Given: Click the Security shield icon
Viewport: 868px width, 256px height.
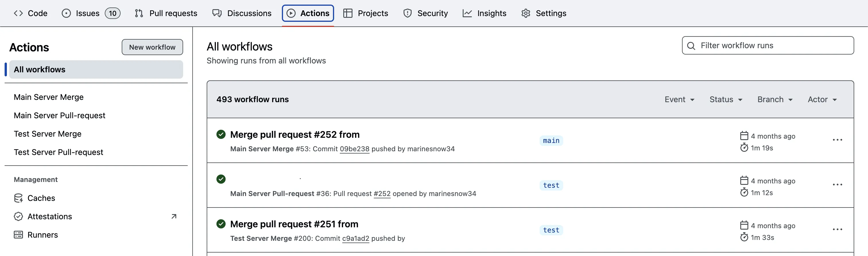Looking at the screenshot, I should [x=407, y=13].
